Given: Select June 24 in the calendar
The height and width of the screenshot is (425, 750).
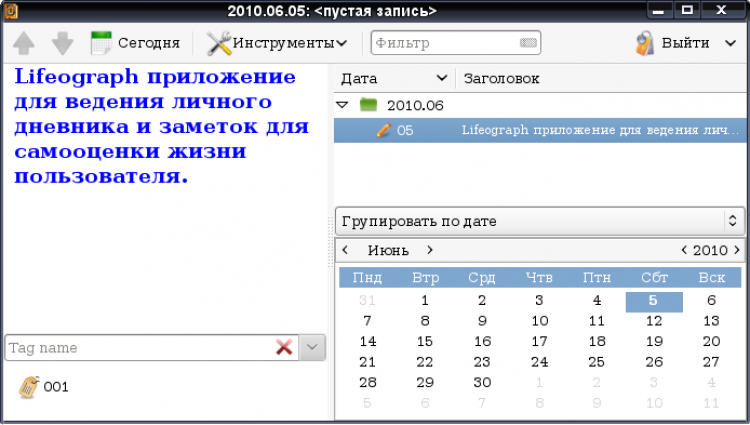Looking at the screenshot, I should coord(540,362).
